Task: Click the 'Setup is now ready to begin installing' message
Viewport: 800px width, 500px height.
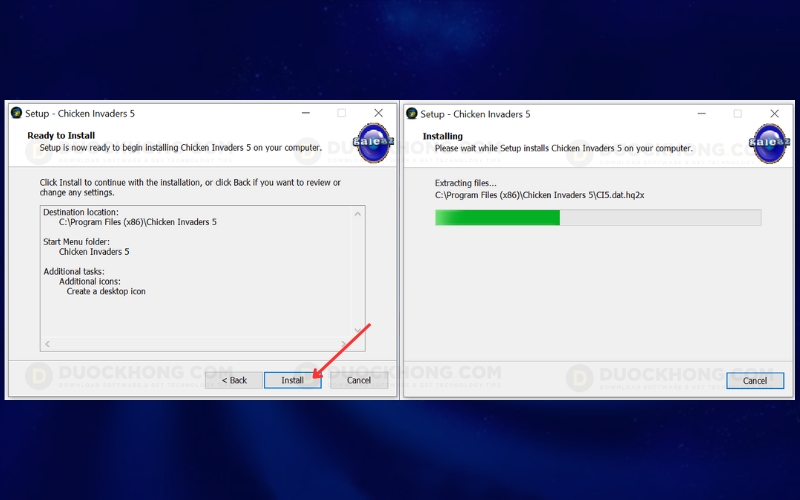Action: tap(181, 147)
